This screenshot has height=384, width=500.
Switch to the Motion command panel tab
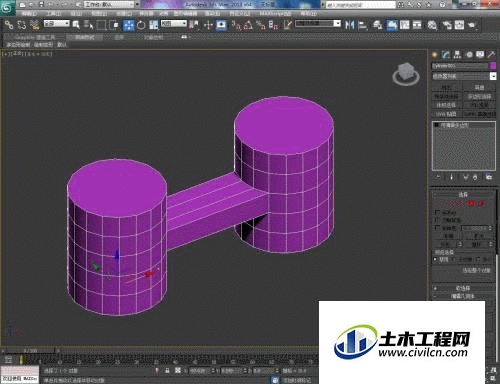[x=469, y=55]
